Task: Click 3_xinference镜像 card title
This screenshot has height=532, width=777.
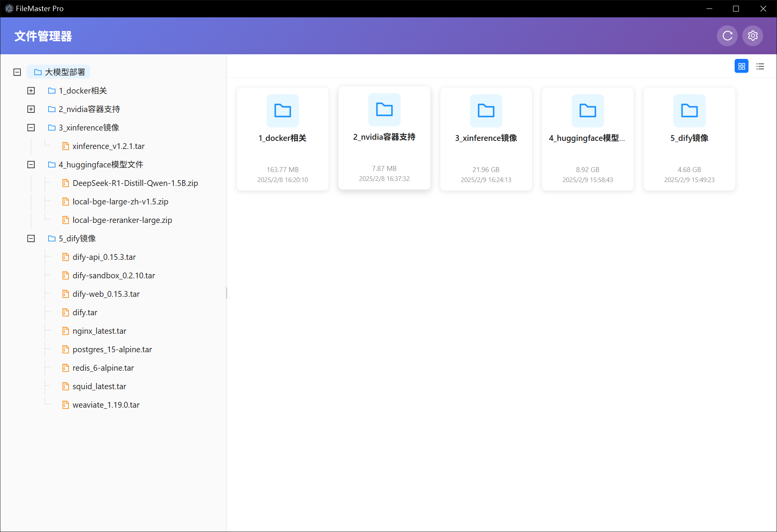Action: point(486,138)
